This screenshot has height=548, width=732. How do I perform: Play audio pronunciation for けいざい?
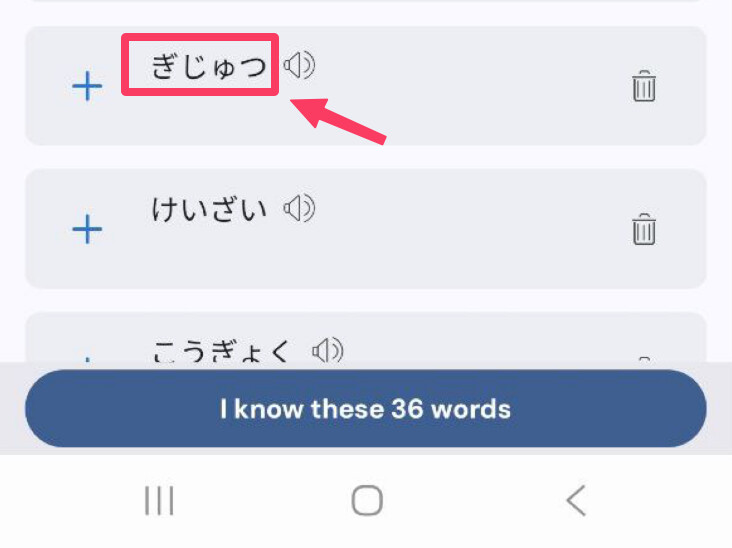299,208
